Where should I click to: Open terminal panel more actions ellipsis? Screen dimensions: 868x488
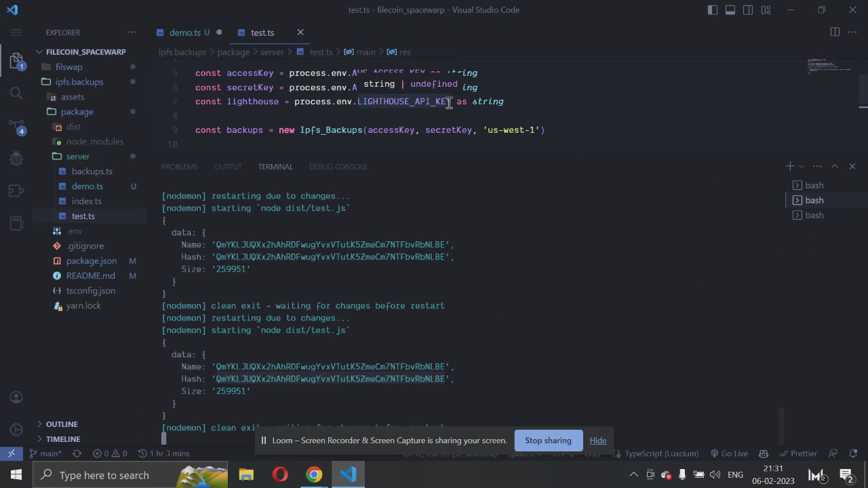(817, 166)
